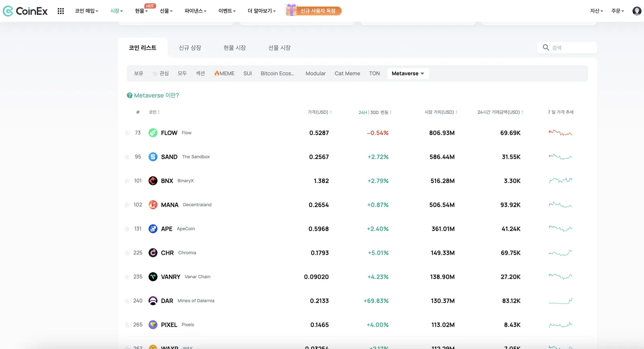Favorite MANA with its star
This screenshot has width=644, height=349.
coord(127,205)
